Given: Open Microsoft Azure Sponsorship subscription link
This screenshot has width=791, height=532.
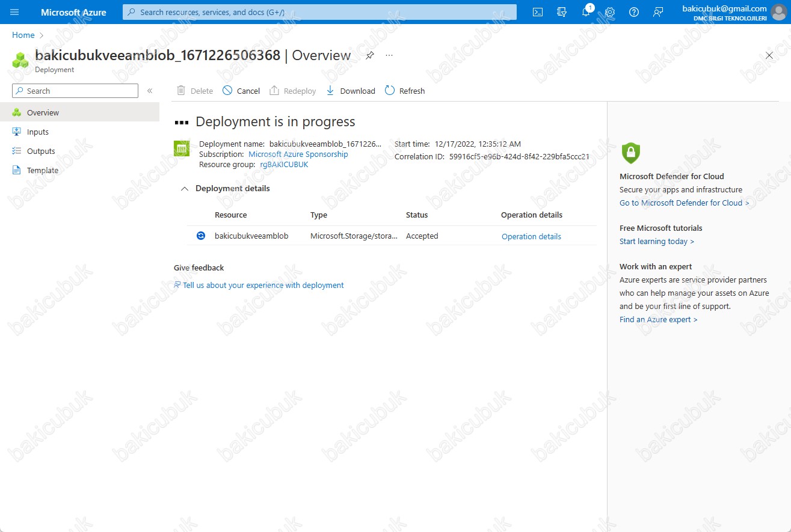Looking at the screenshot, I should click(298, 154).
